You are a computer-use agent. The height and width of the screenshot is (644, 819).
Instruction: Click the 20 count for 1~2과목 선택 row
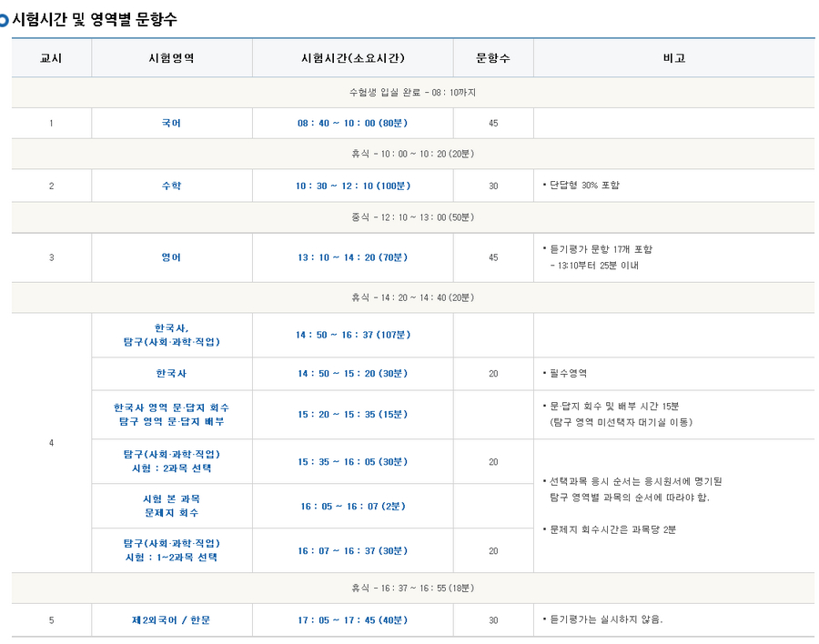tap(493, 550)
